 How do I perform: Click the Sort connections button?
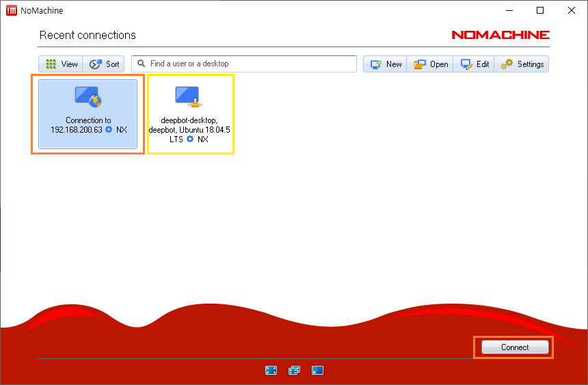(x=104, y=64)
